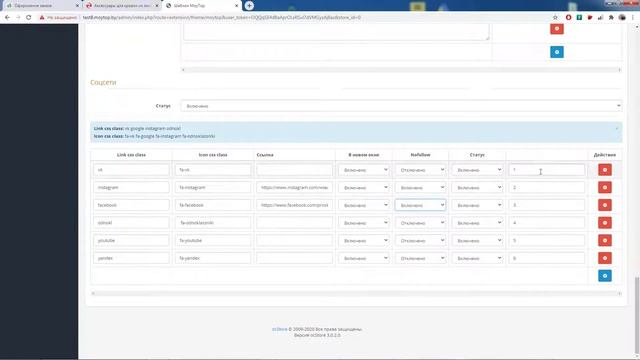
Task: Delete the youtube social network row
Action: click(x=604, y=240)
